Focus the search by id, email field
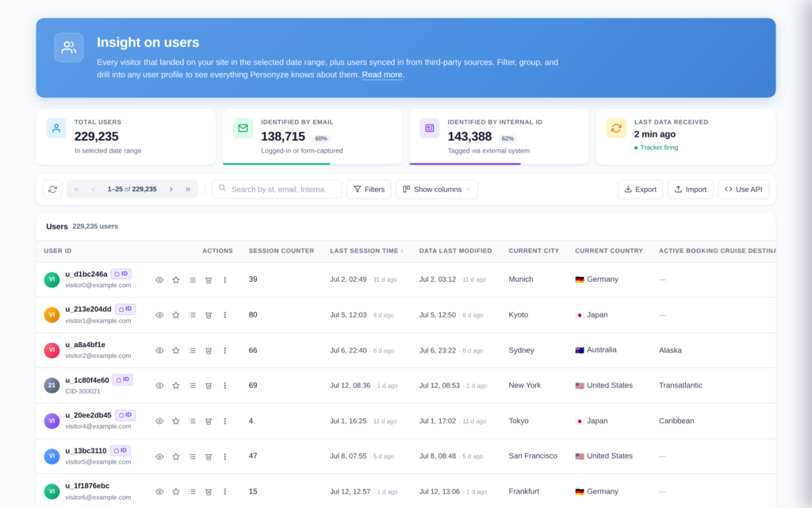The image size is (812, 508). 277,189
